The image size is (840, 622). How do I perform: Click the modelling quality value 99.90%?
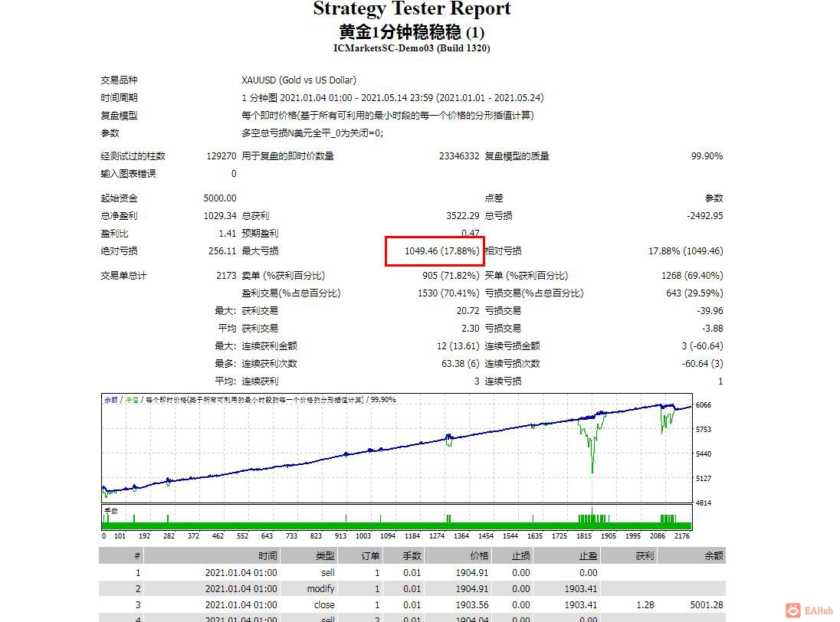(x=707, y=156)
